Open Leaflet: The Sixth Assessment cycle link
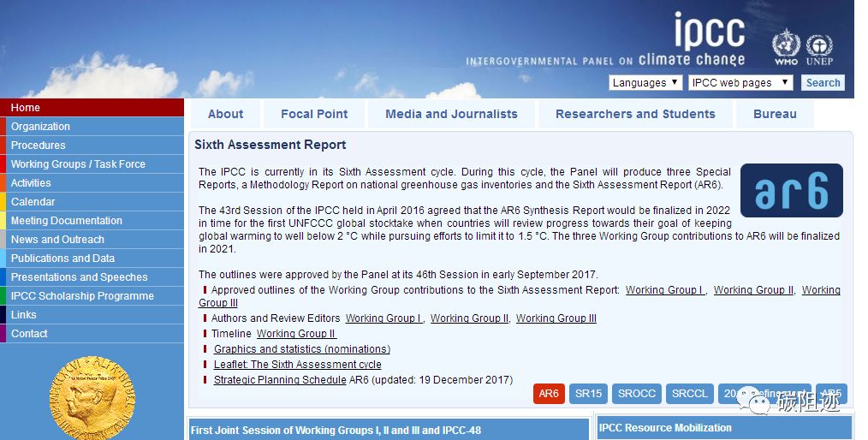The height and width of the screenshot is (440, 868). pyautogui.click(x=297, y=365)
